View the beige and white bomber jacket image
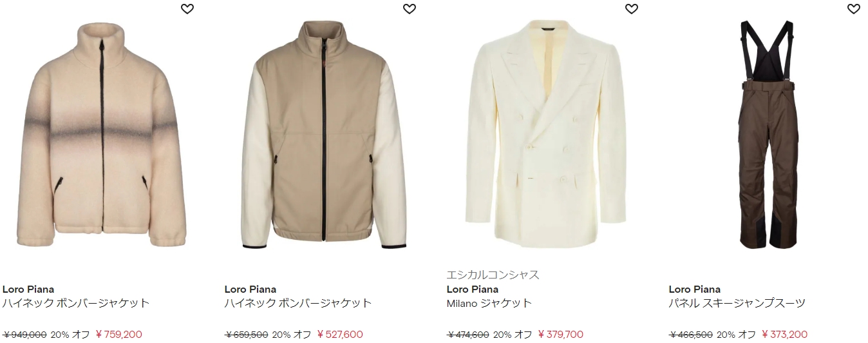 [x=324, y=135]
